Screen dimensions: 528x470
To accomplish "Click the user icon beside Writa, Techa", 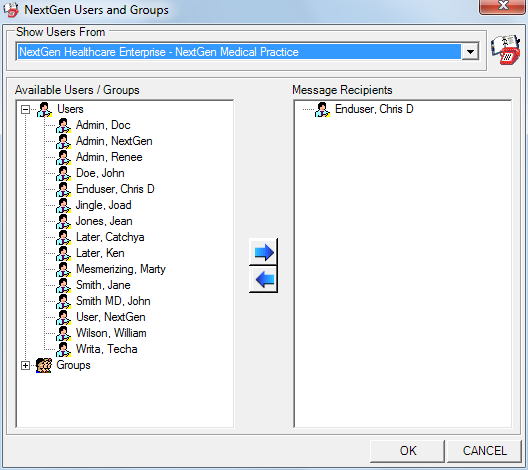I will 63,349.
